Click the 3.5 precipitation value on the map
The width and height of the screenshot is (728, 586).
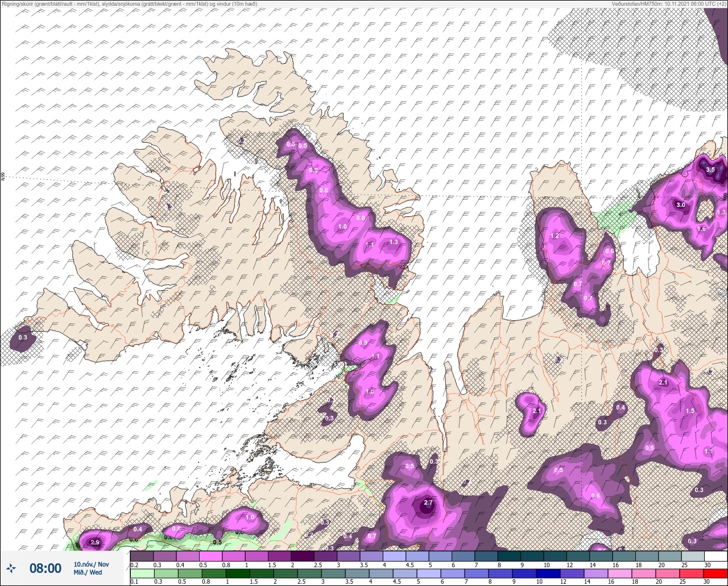pos(710,170)
